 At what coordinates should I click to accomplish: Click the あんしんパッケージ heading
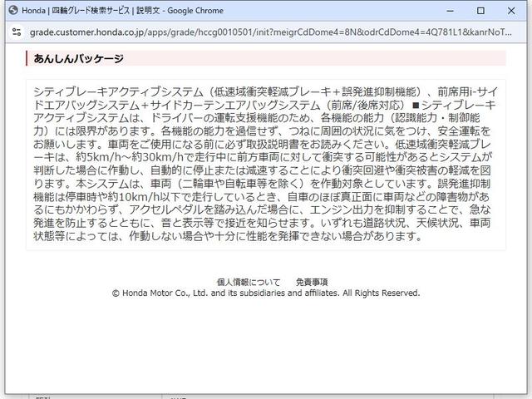[x=78, y=58]
